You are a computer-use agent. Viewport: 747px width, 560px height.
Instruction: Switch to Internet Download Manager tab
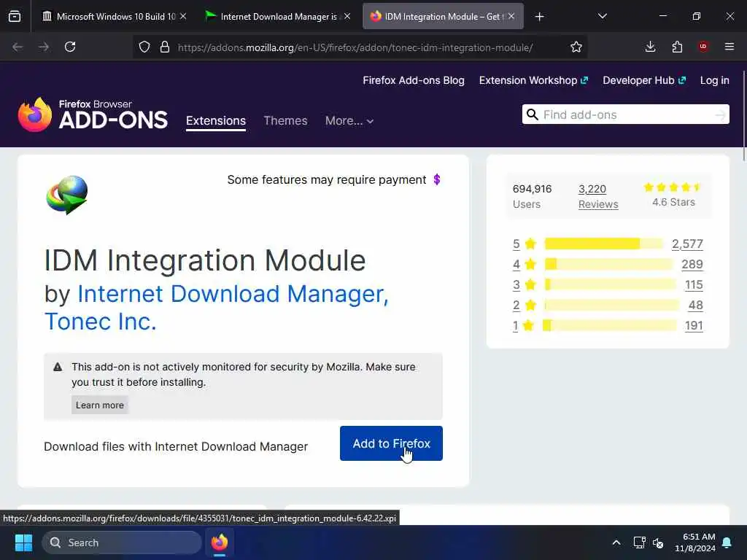tap(279, 17)
